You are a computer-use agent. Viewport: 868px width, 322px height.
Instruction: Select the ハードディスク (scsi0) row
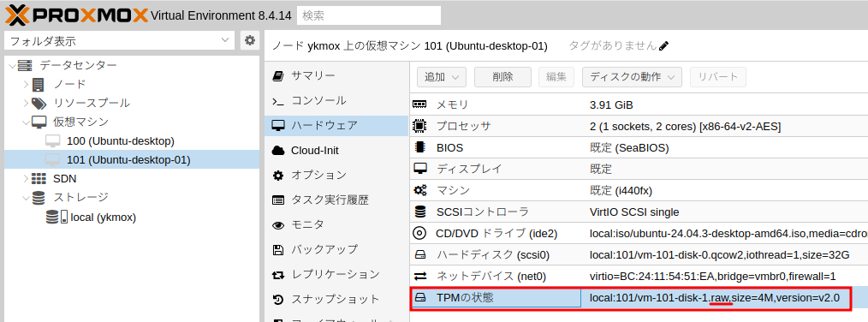point(639,255)
